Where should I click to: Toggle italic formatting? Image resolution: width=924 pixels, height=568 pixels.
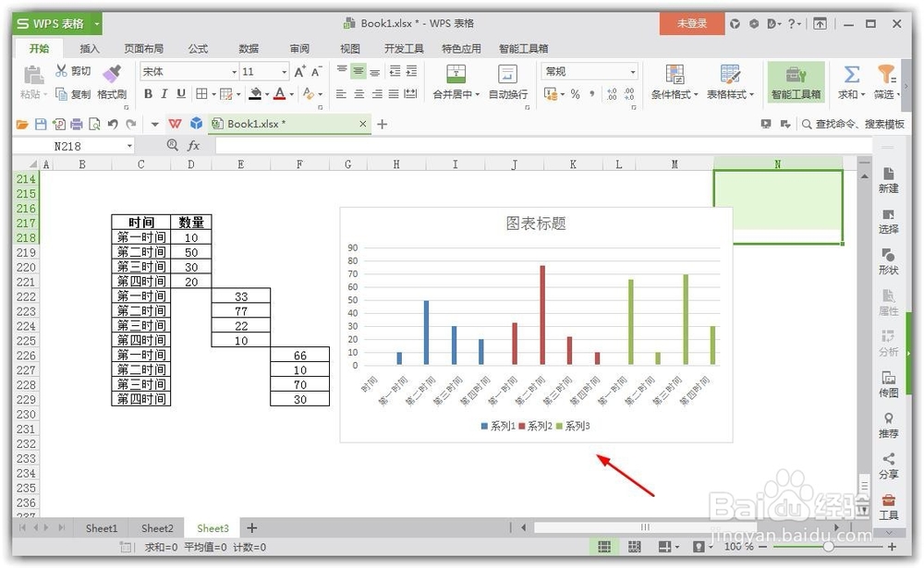click(x=163, y=93)
